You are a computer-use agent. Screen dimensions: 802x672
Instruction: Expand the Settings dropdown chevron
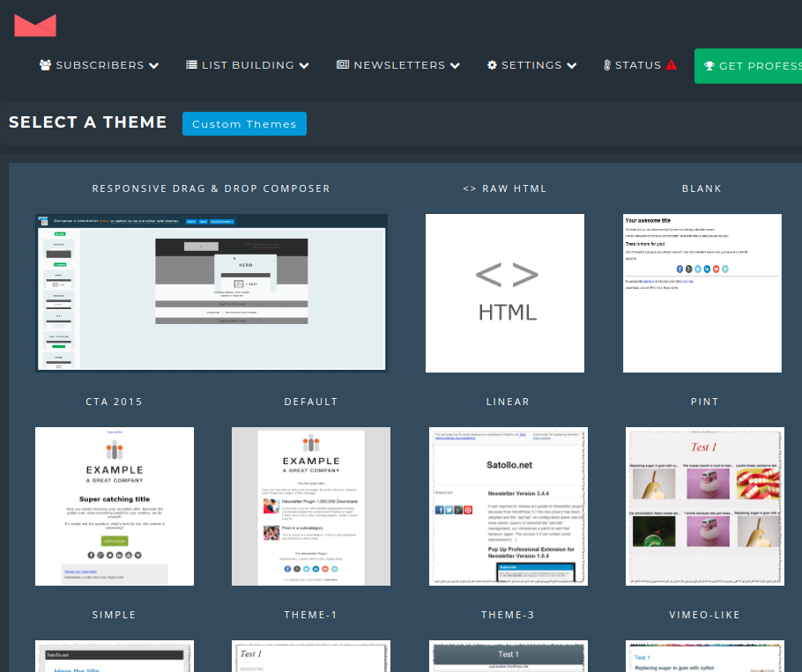pos(572,65)
